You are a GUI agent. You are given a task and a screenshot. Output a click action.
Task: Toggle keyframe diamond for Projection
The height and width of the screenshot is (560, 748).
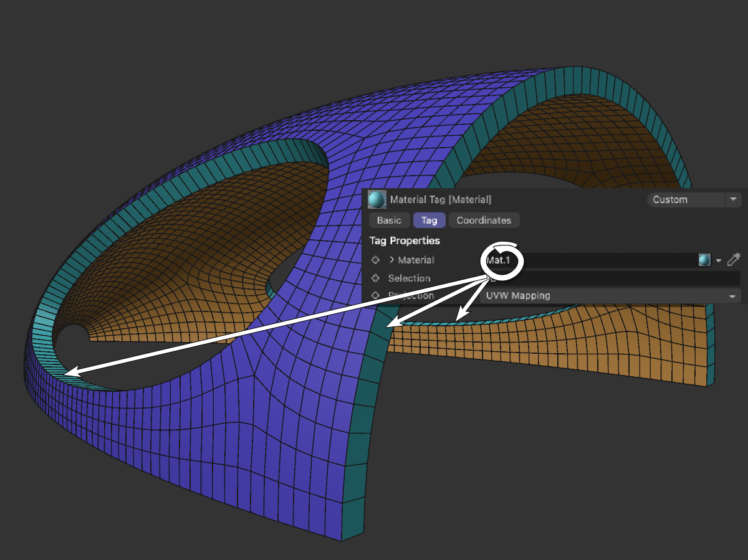point(375,296)
